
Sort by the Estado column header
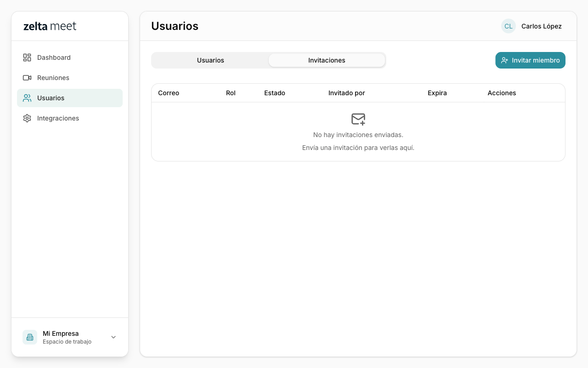point(275,93)
